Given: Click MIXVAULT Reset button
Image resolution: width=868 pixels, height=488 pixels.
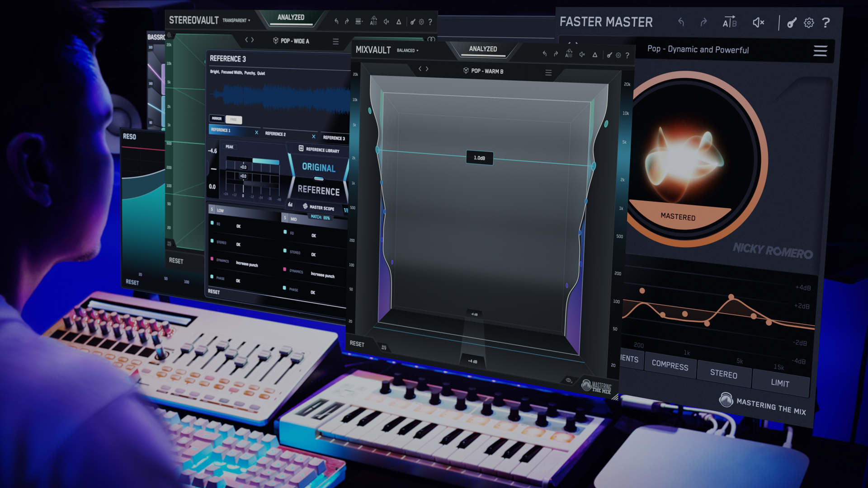Looking at the screenshot, I should pyautogui.click(x=357, y=344).
